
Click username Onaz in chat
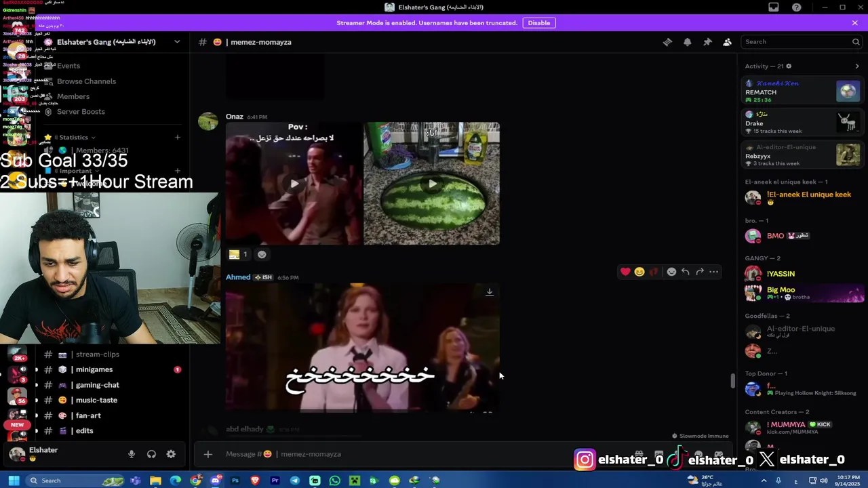click(235, 117)
